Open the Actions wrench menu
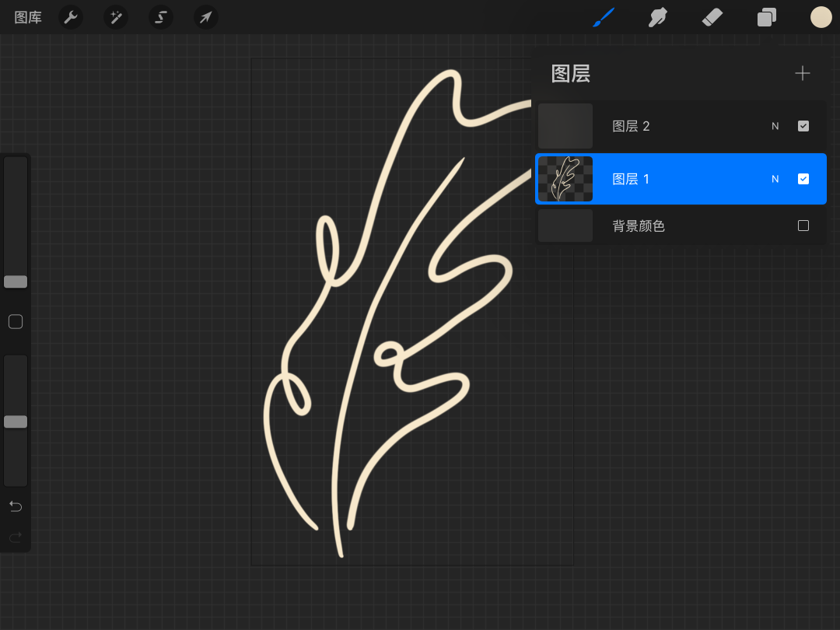840x630 pixels. [71, 17]
